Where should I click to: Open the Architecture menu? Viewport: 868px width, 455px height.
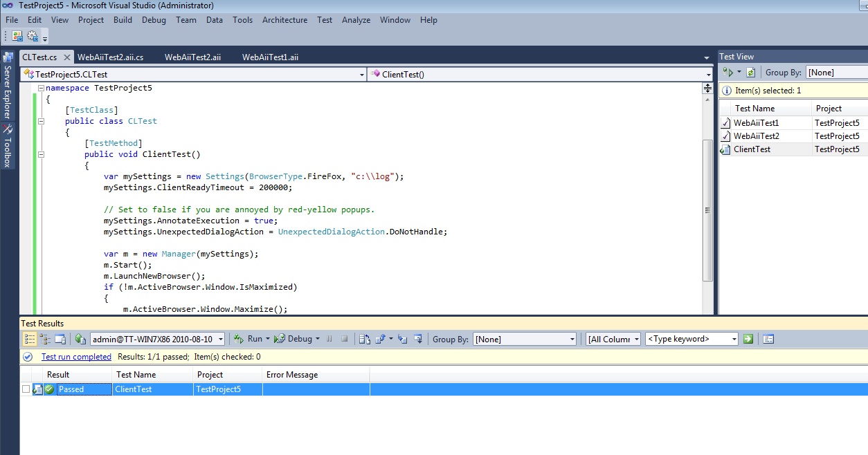click(x=284, y=20)
